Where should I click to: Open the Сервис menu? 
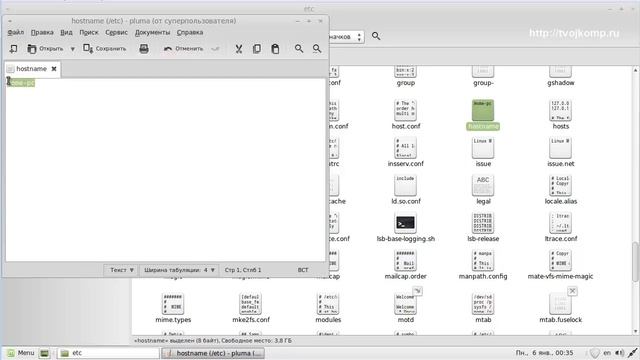click(116, 32)
